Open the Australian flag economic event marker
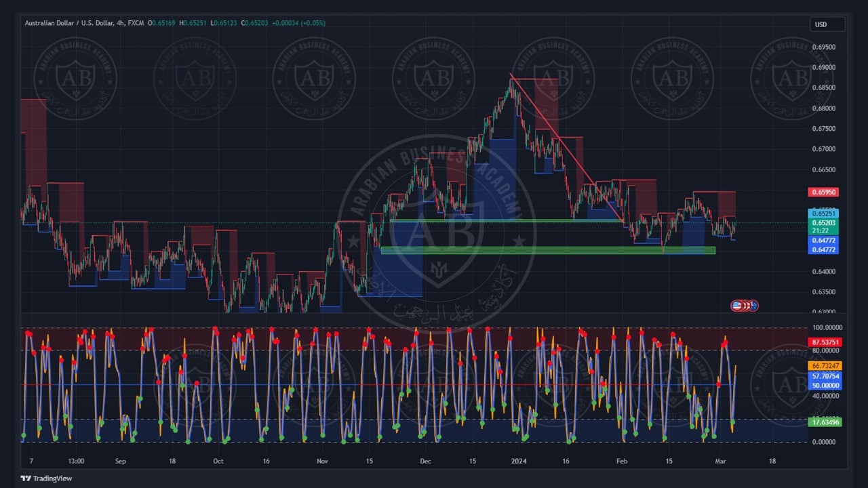 753,306
